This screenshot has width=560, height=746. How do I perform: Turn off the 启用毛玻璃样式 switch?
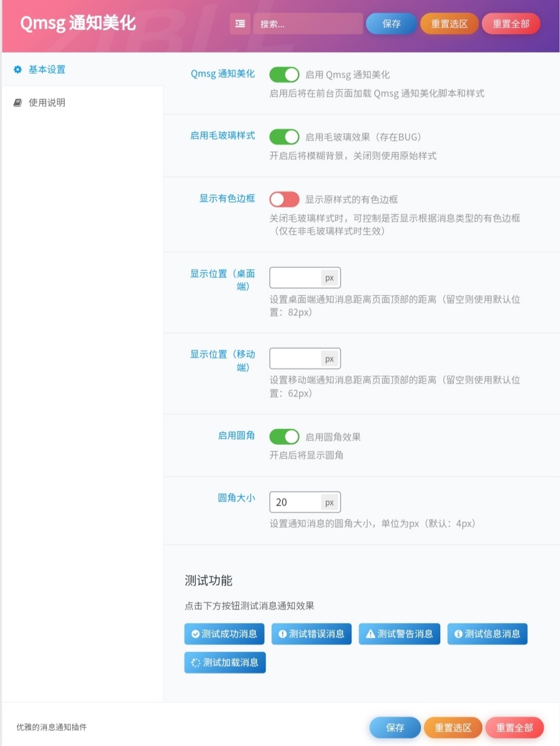click(284, 137)
